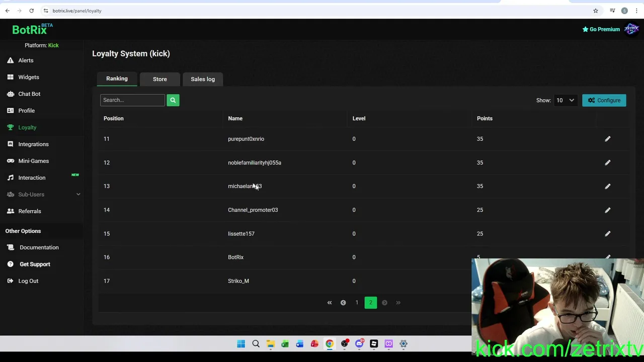Screen dimensions: 644x362
Task: Open File Explorer from the taskbar
Action: (x=270, y=344)
